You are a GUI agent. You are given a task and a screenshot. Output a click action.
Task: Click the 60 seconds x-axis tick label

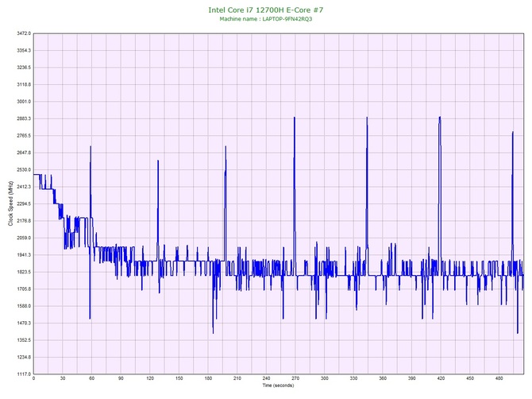[91, 378]
